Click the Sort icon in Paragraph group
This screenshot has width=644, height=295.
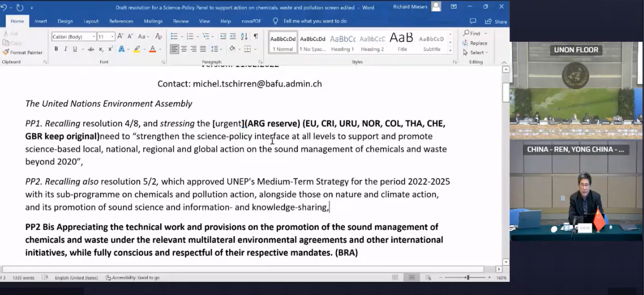[x=244, y=37]
